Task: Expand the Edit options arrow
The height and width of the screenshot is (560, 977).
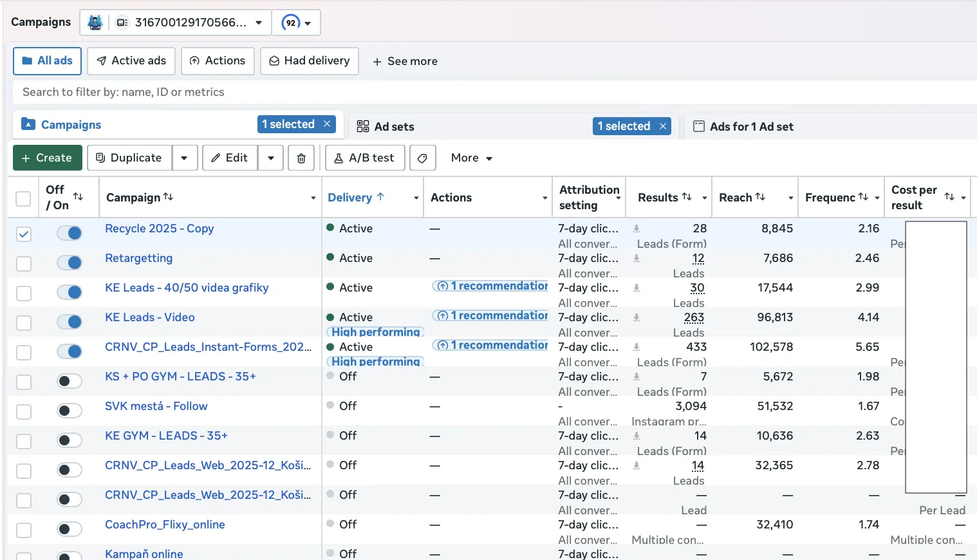Action: (271, 158)
